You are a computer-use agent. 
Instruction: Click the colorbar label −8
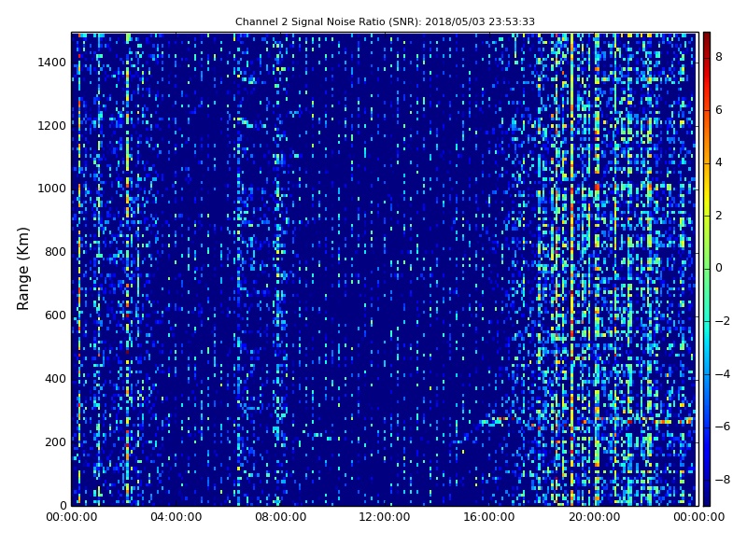(x=723, y=480)
